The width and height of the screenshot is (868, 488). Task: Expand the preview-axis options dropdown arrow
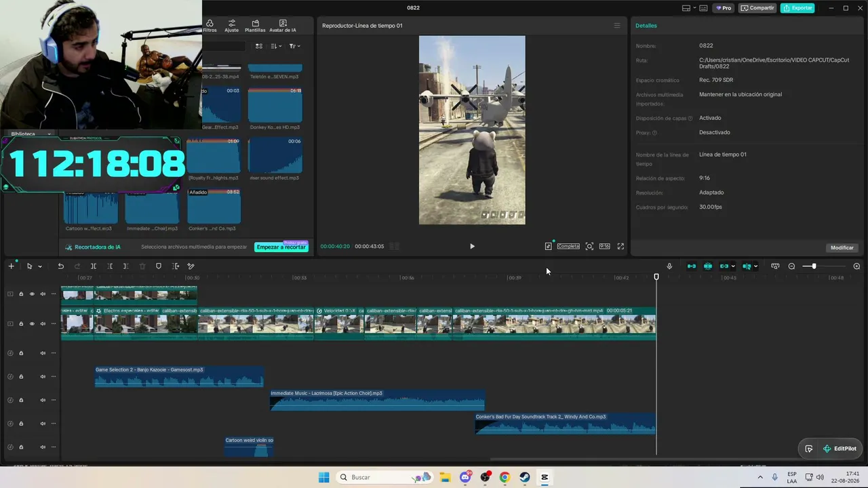click(x=755, y=266)
